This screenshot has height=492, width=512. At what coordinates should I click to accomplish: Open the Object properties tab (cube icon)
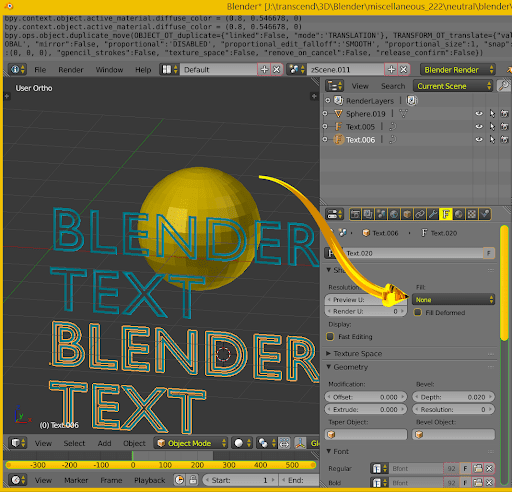[x=407, y=214]
